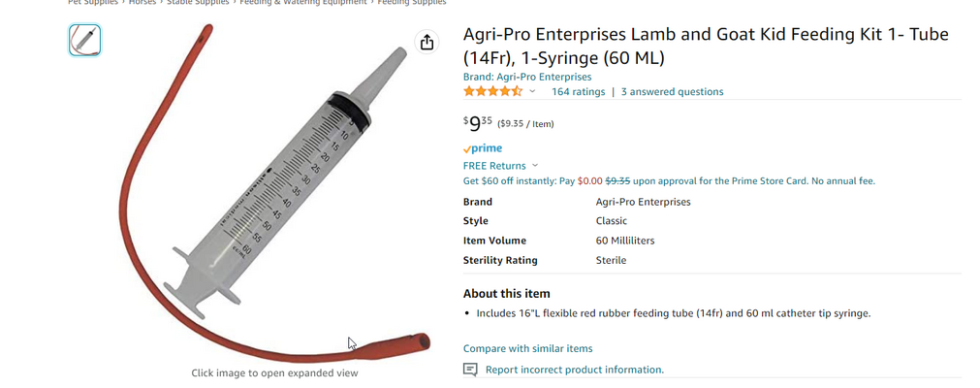Click the 'Click image to open expanded view' text

pyautogui.click(x=274, y=372)
